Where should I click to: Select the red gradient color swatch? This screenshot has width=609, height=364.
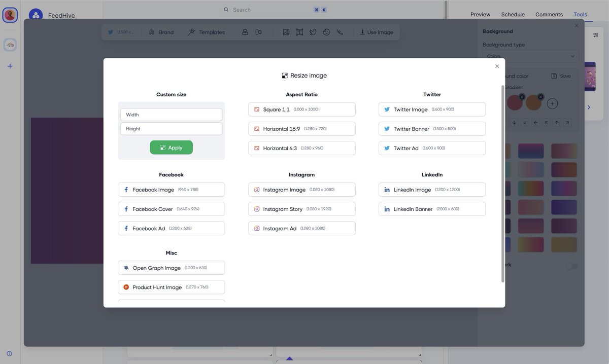click(x=515, y=103)
